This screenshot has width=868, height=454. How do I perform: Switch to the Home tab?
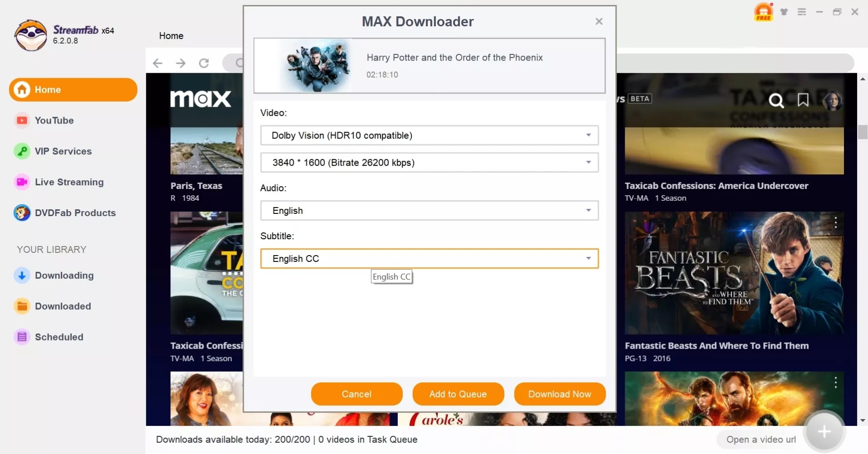tap(171, 36)
